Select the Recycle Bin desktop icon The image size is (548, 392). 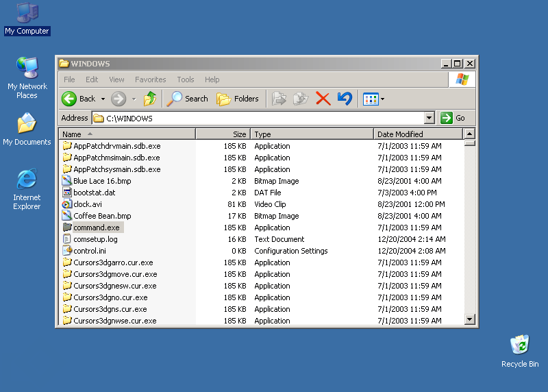pyautogui.click(x=520, y=351)
